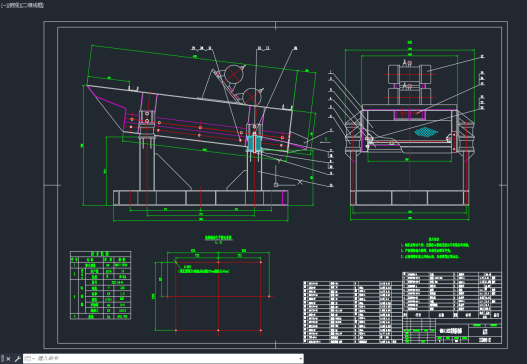Image resolution: width=527 pixels, height=364 pixels.
Task: Open the view direction label menu
Action: [13, 5]
